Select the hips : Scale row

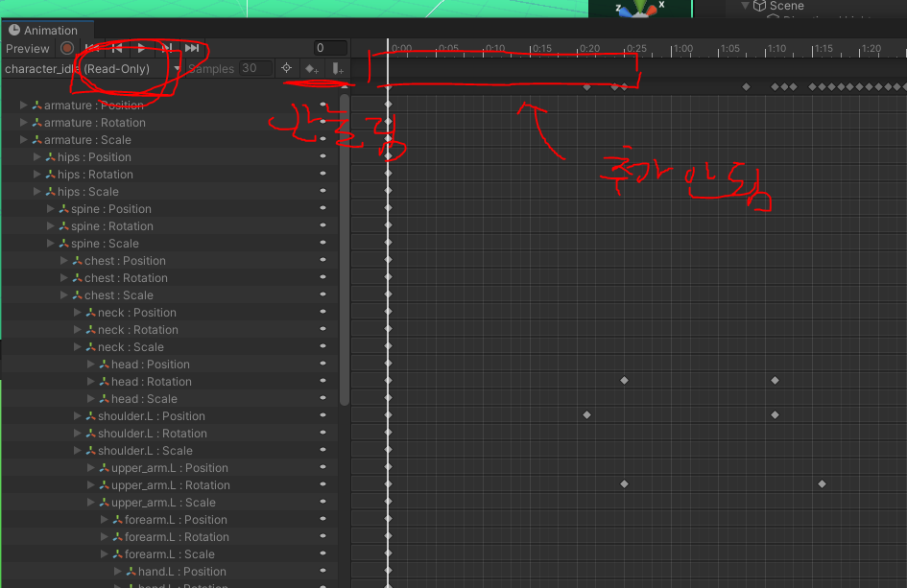(171, 192)
